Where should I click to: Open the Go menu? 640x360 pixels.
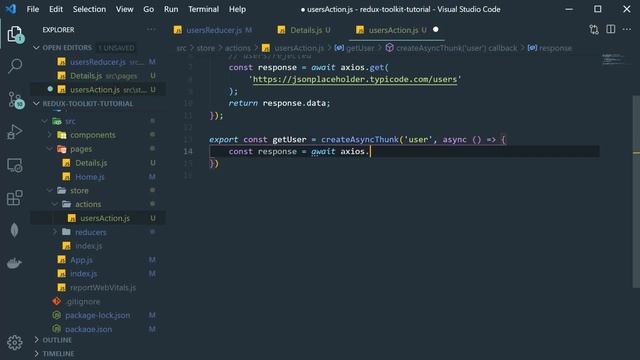coord(149,9)
